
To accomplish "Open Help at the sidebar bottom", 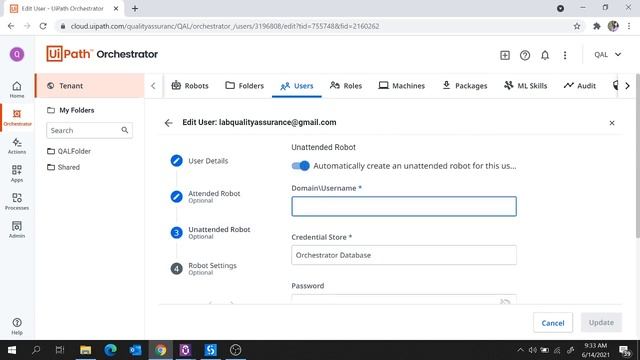I will pyautogui.click(x=17, y=326).
